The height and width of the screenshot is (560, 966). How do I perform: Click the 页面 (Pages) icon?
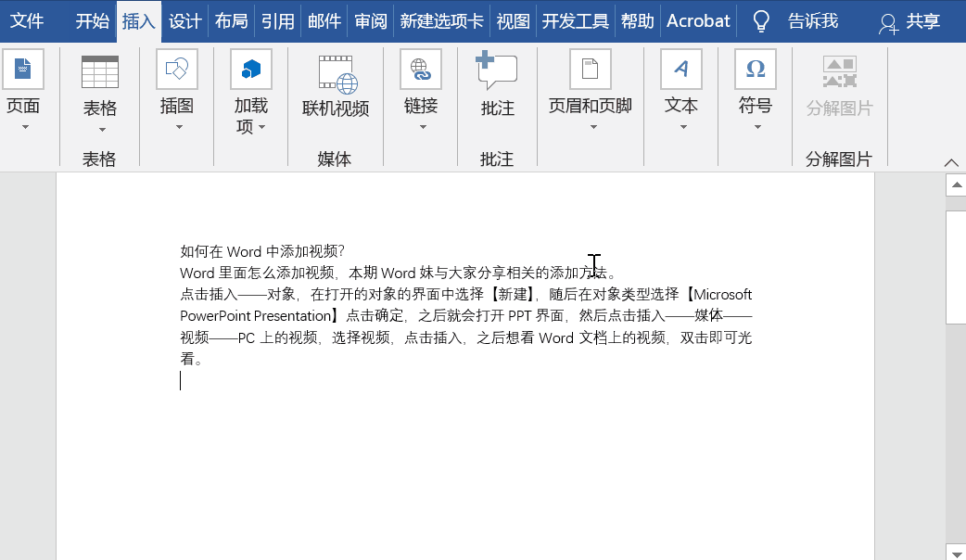(23, 69)
